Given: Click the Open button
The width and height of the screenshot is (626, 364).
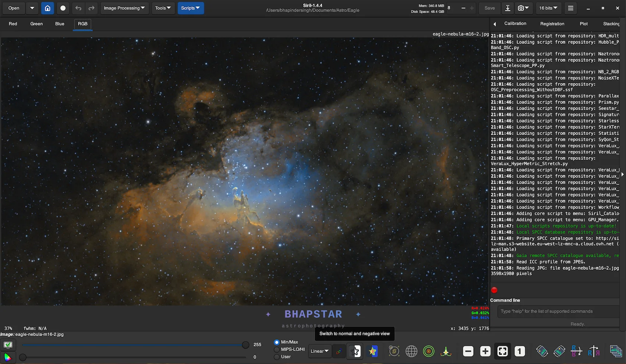Looking at the screenshot, I should click(x=14, y=8).
